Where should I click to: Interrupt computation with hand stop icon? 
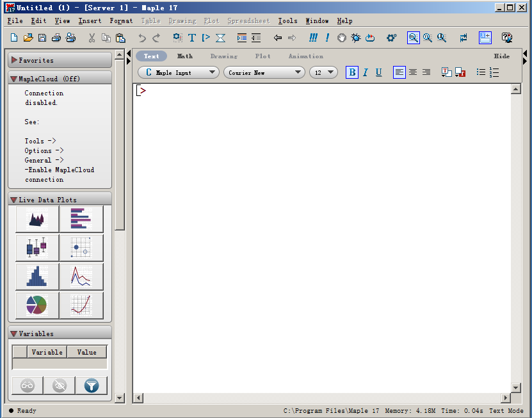342,38
